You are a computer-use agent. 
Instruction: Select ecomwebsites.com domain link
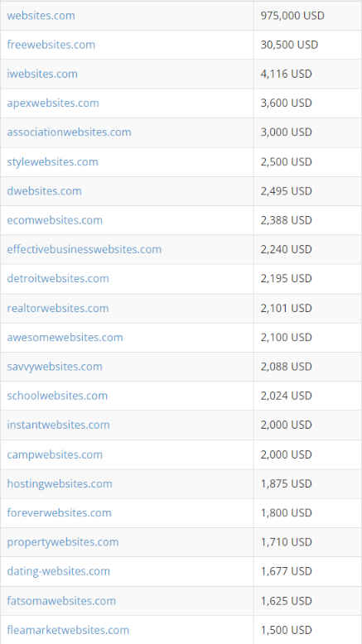pyautogui.click(x=55, y=220)
